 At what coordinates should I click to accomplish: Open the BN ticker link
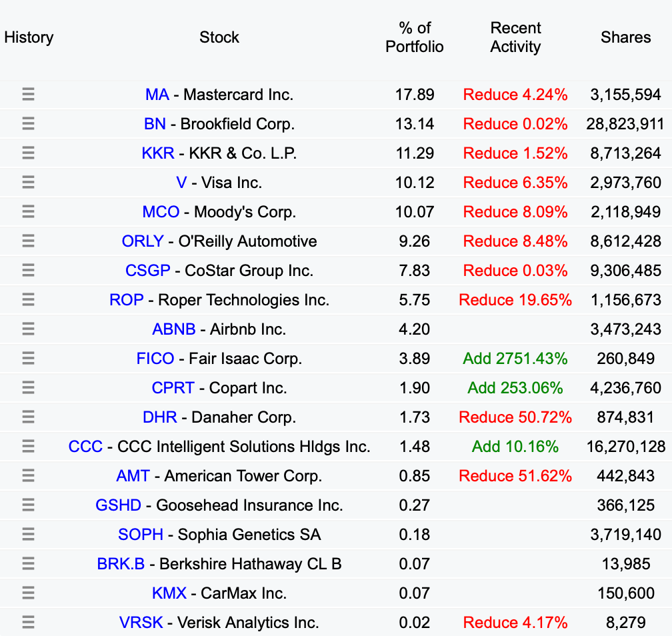click(155, 124)
